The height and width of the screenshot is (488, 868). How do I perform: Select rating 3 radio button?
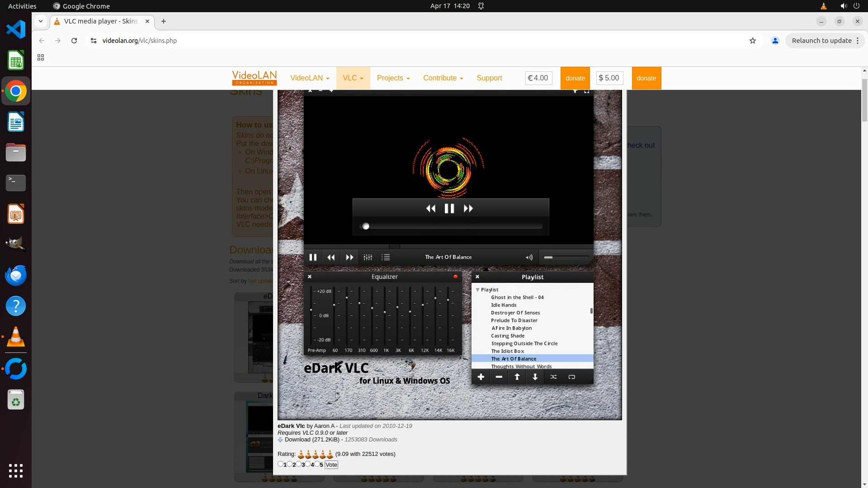click(x=298, y=464)
